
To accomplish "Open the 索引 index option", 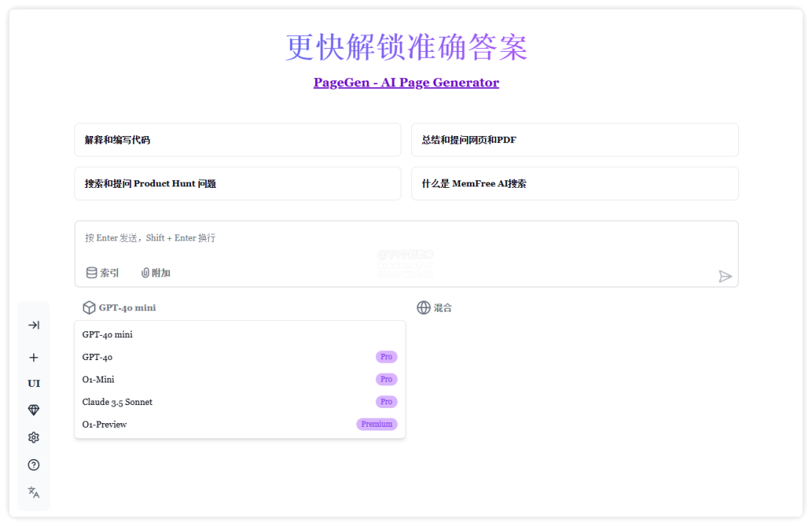I will coord(102,273).
